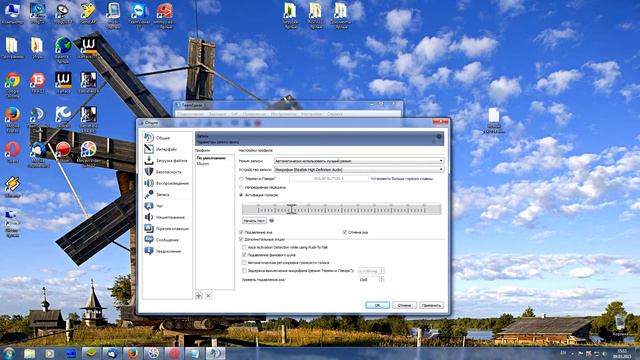Toggle the Подавление эха checkbox
The image size is (640, 360).
point(256,232)
